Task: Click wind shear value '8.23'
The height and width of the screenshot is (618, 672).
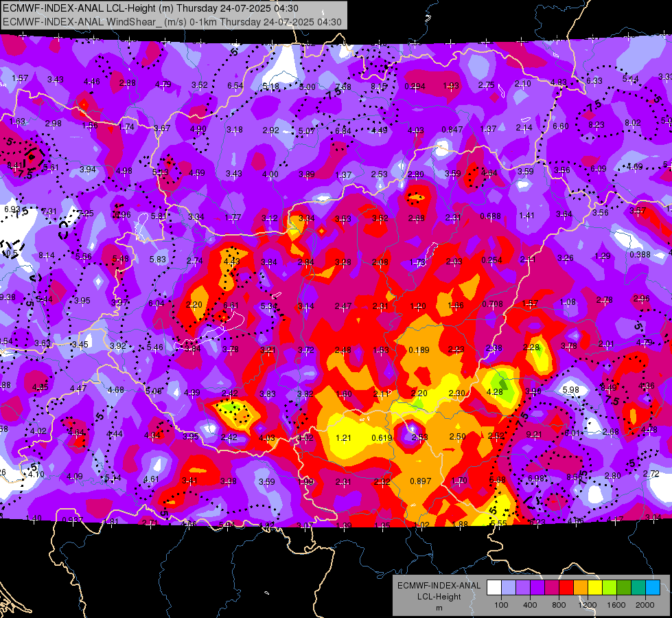Action: tap(596, 125)
